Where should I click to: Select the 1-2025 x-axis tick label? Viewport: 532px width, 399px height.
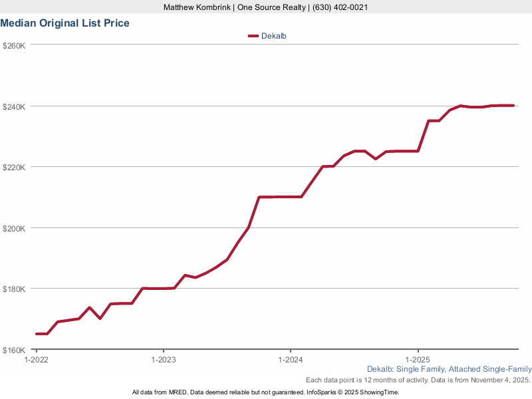(x=418, y=360)
